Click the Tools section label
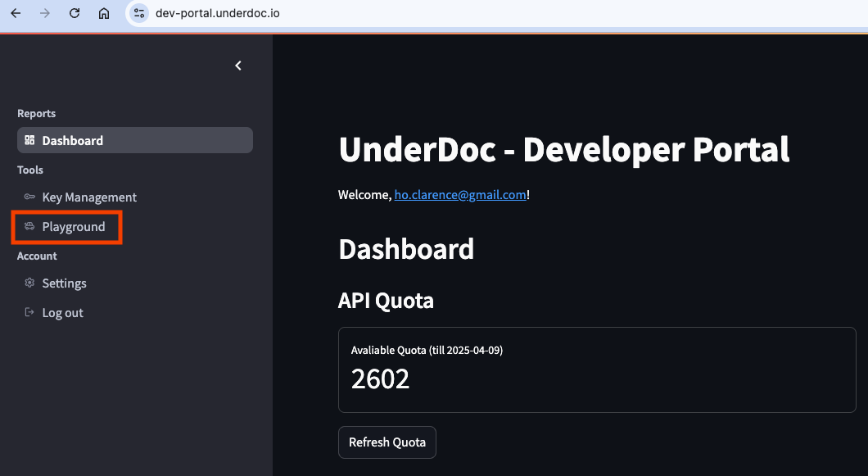Screen dimensions: 868x476 click(30, 170)
